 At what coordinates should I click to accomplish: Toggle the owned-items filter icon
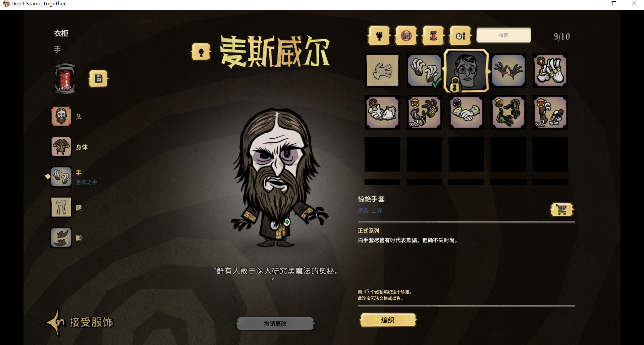406,36
